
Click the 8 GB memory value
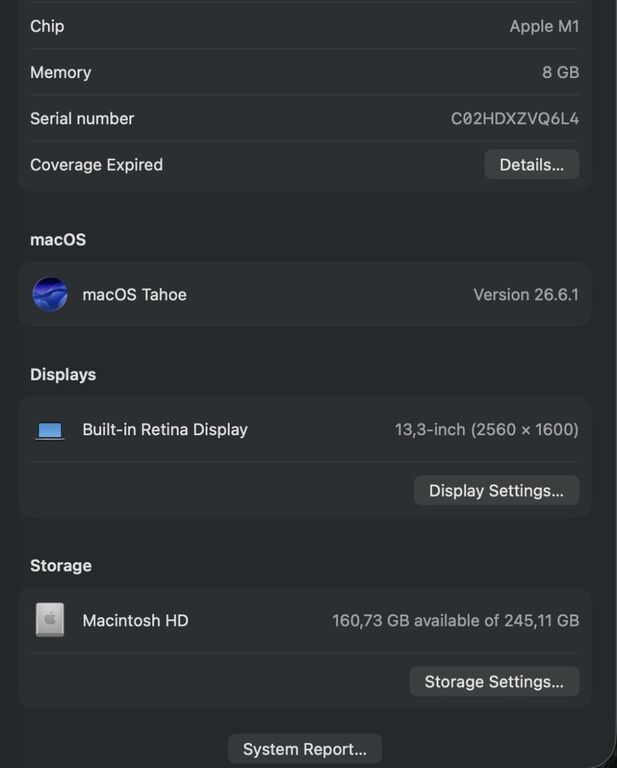[x=561, y=72]
